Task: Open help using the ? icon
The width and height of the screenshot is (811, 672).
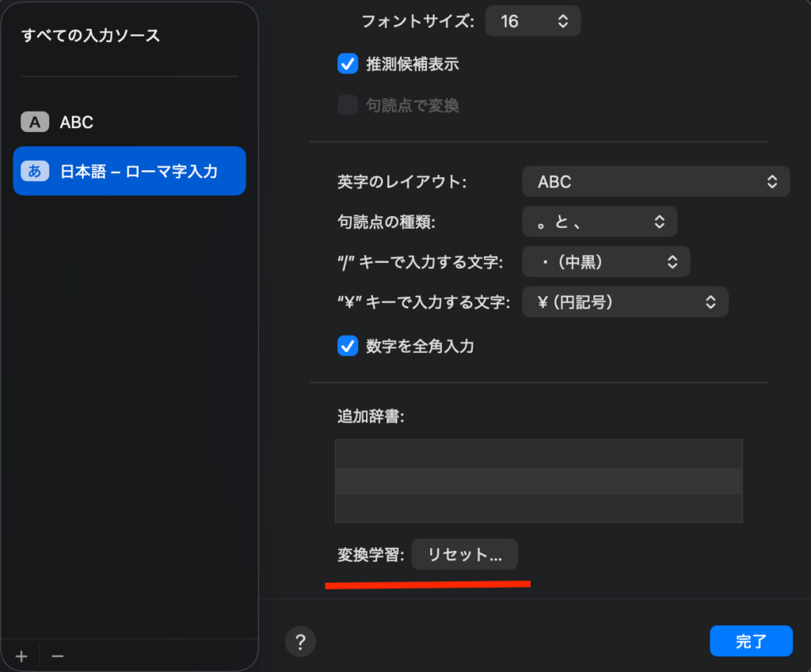Action: tap(300, 641)
